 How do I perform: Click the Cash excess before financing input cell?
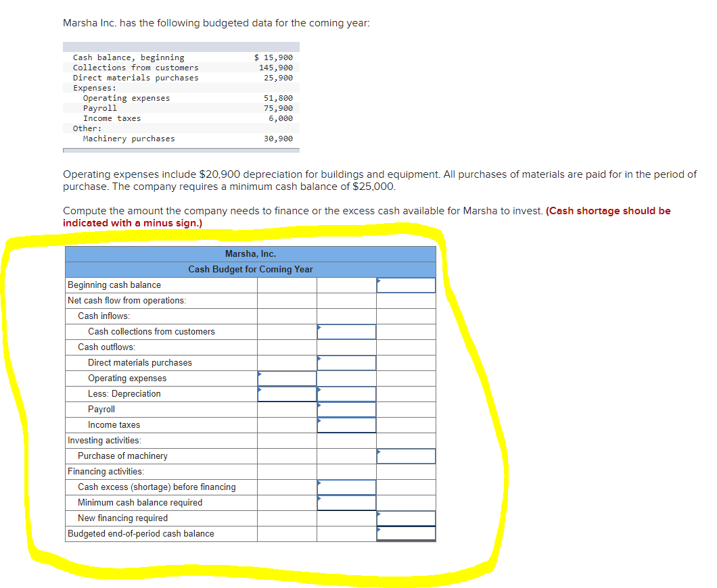346,487
